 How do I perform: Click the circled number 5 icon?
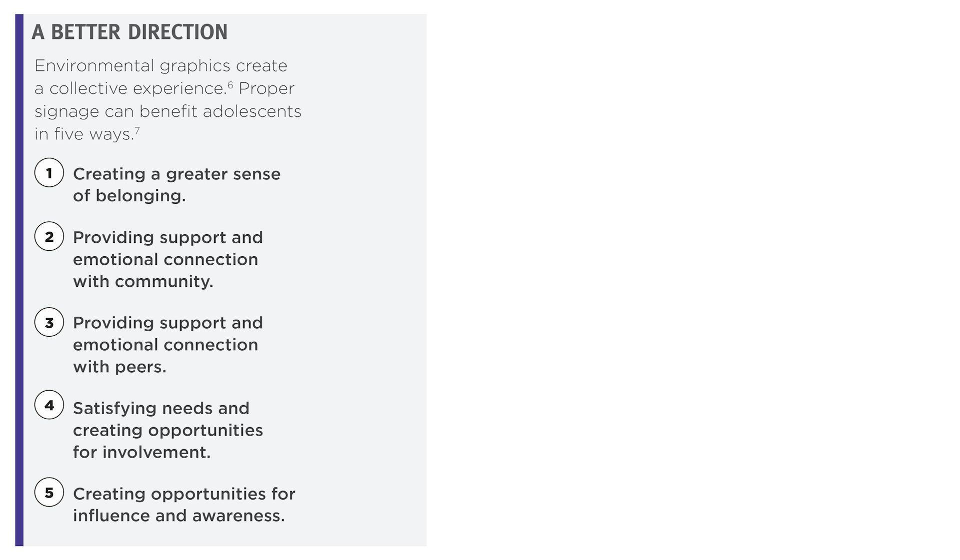pyautogui.click(x=49, y=493)
